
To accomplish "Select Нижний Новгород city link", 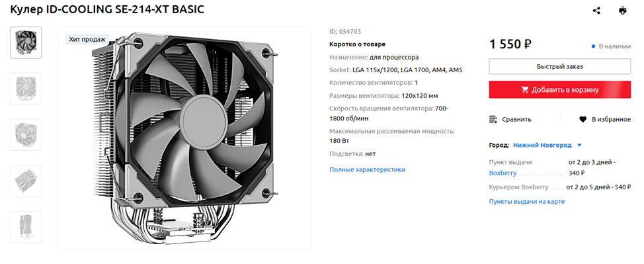I will [542, 145].
